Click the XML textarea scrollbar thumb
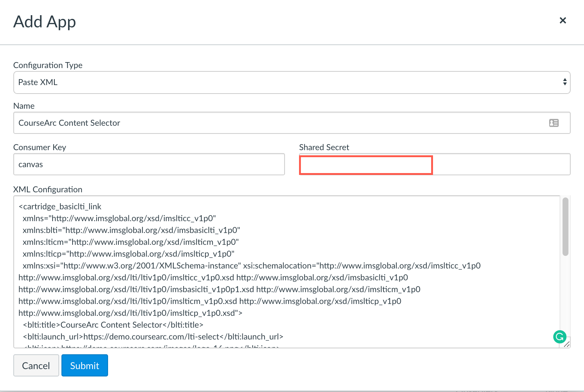 click(x=565, y=227)
